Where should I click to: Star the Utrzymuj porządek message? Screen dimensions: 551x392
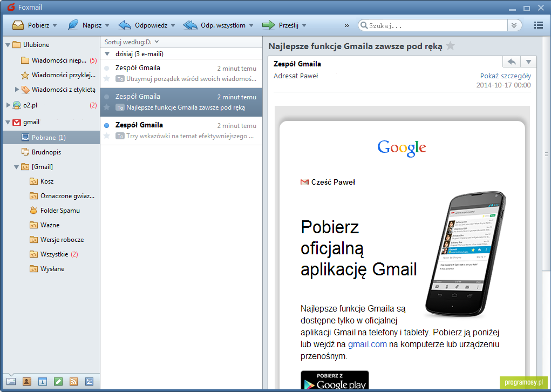click(x=107, y=78)
